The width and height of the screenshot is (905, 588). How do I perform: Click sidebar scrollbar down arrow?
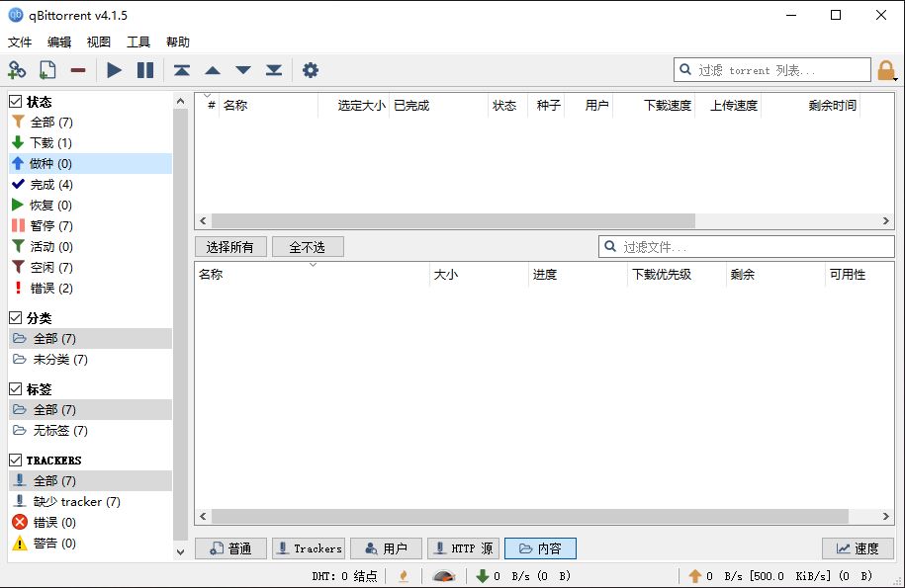point(180,551)
